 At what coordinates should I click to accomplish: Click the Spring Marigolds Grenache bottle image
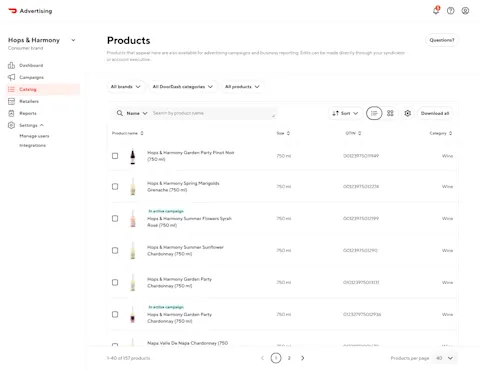coord(133,187)
